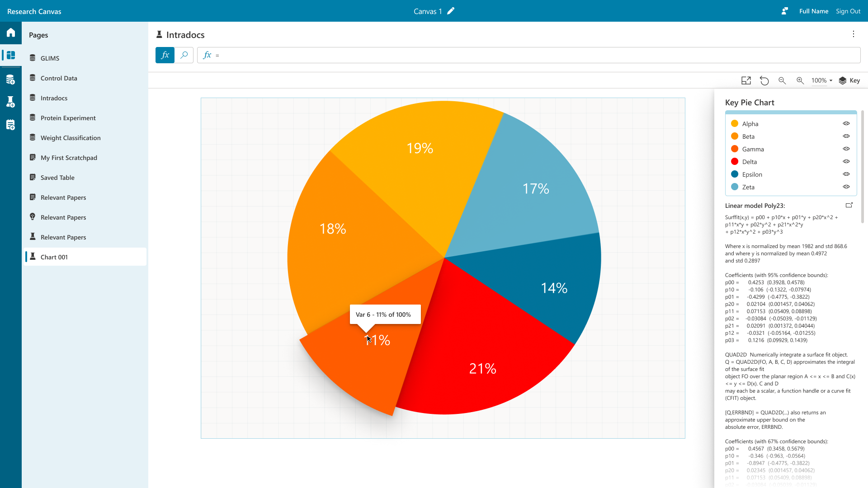Image resolution: width=868 pixels, height=488 pixels.
Task: Click the add scratchpad icon in rail
Action: [x=11, y=125]
